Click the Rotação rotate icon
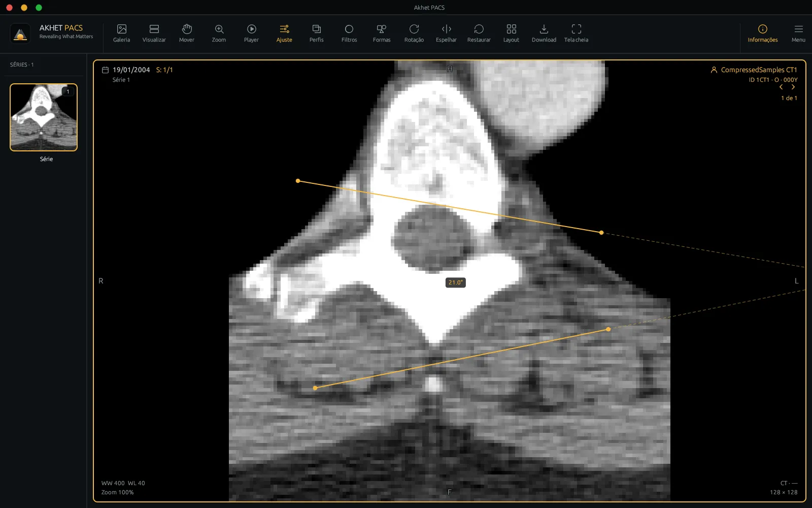Screen dimensions: 812x508 point(414,34)
